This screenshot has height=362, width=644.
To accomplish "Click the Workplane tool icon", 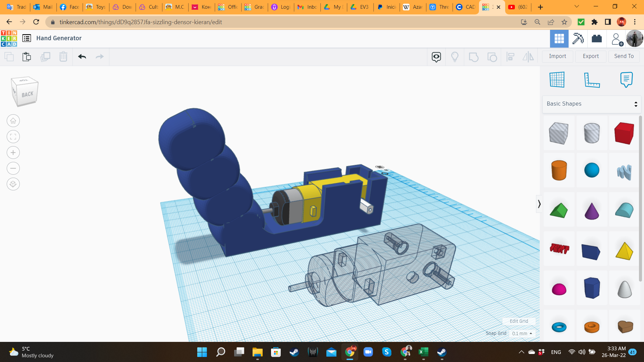I will tap(557, 80).
